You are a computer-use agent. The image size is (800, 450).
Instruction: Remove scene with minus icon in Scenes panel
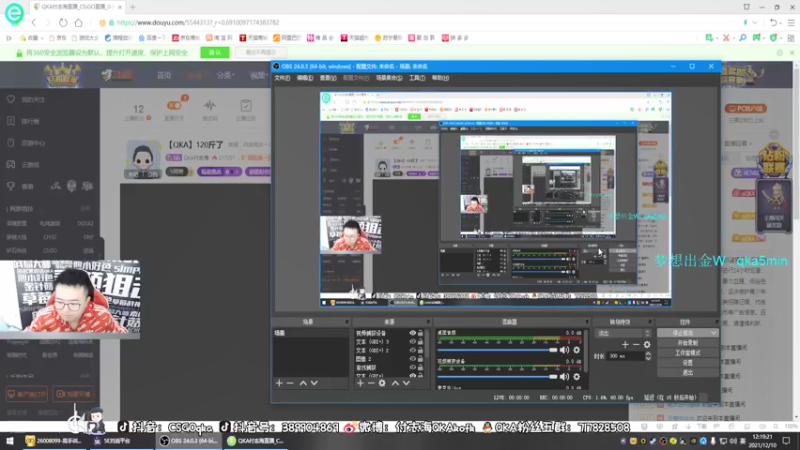290,383
